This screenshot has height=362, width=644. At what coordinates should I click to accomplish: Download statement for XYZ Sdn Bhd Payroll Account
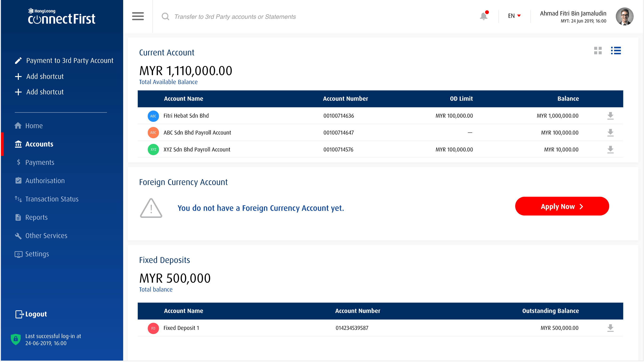tap(610, 150)
